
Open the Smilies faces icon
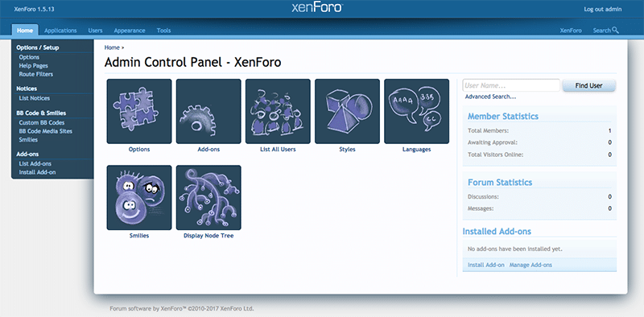(x=139, y=197)
